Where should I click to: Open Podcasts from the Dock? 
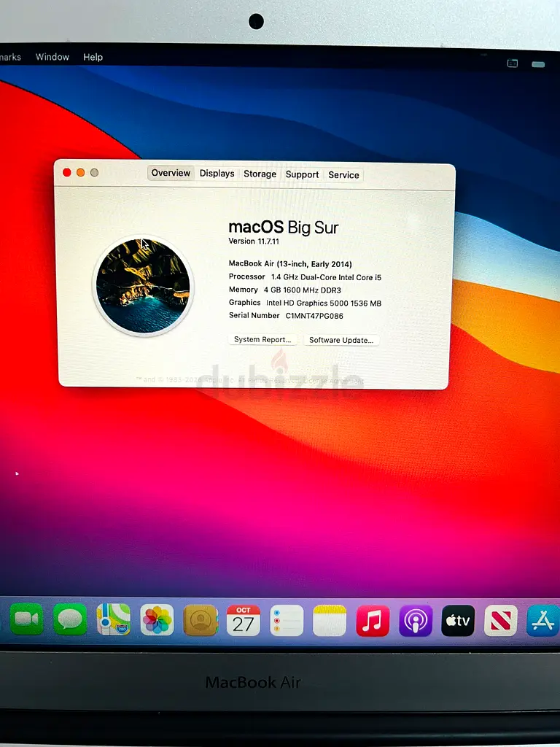coord(416,621)
